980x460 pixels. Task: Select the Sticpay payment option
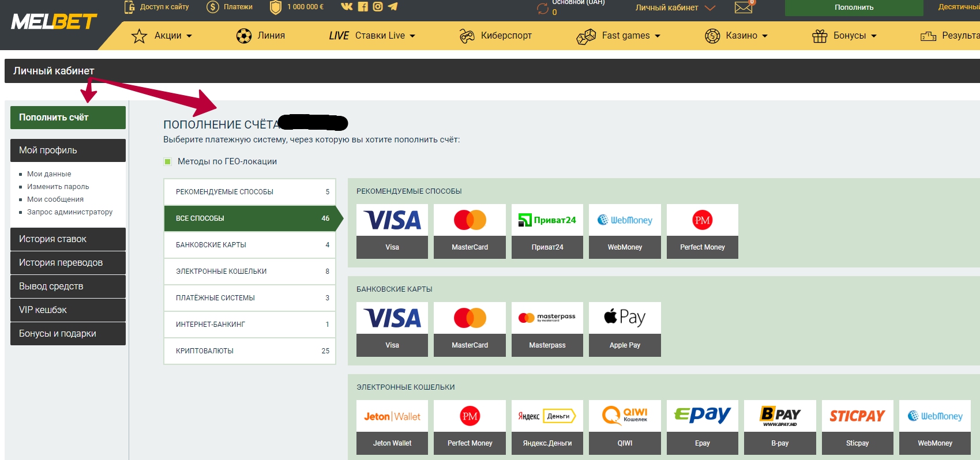tap(858, 427)
